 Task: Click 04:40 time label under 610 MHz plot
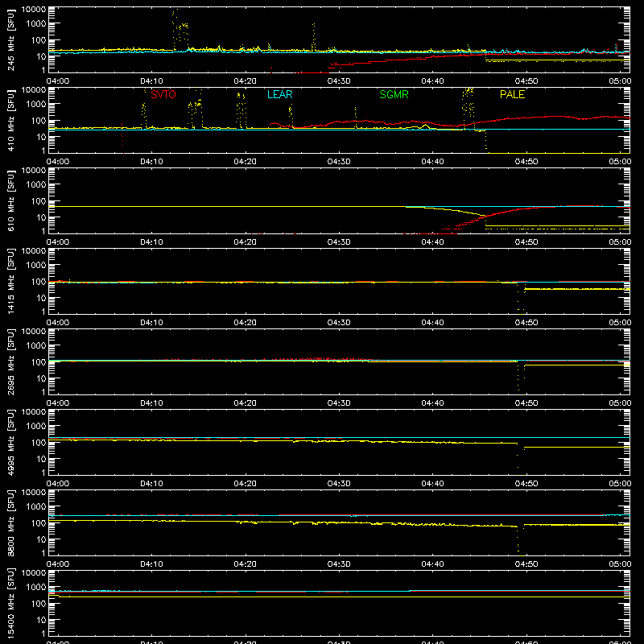click(432, 242)
